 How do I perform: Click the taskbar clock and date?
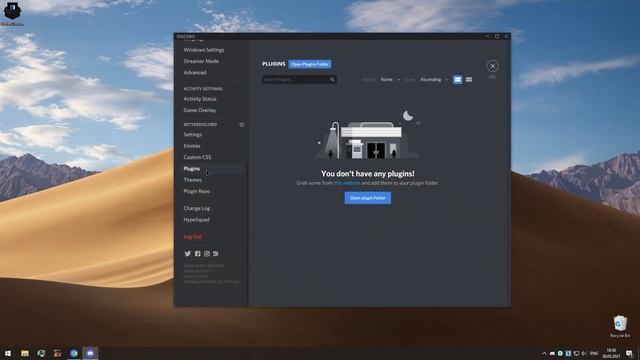(611, 353)
